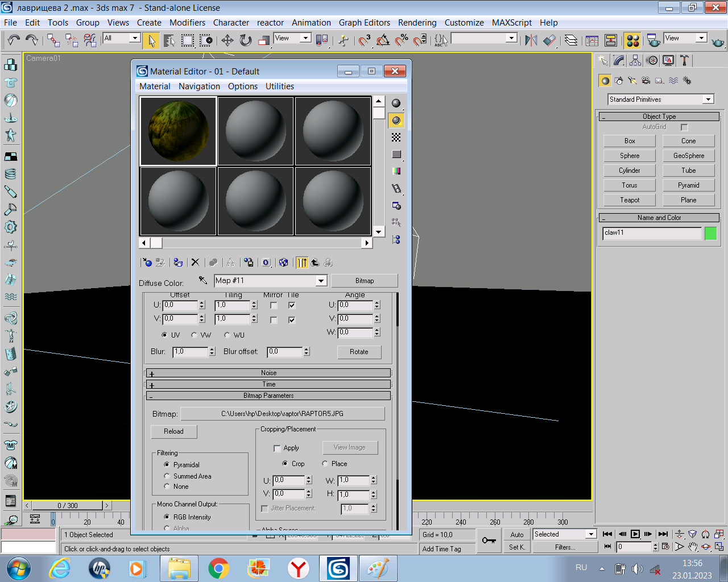Switch to the Hierarchy panel tab
This screenshot has height=582, width=728.
(x=635, y=60)
